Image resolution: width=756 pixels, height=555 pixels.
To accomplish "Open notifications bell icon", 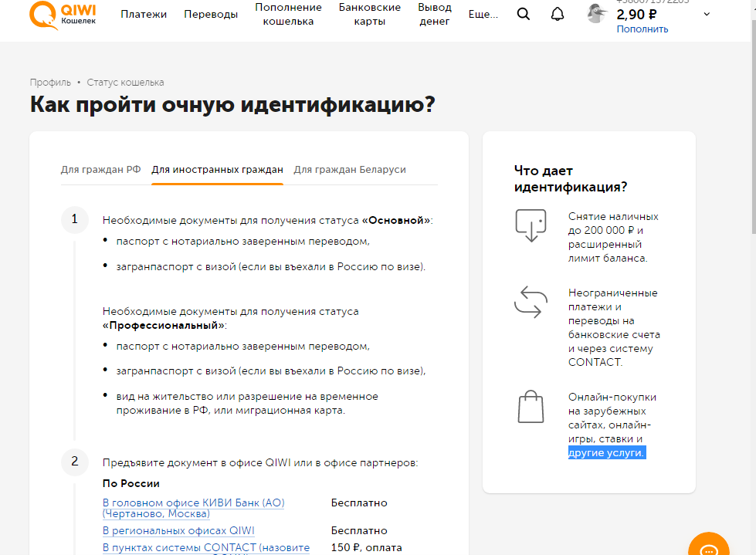I will coord(558,14).
